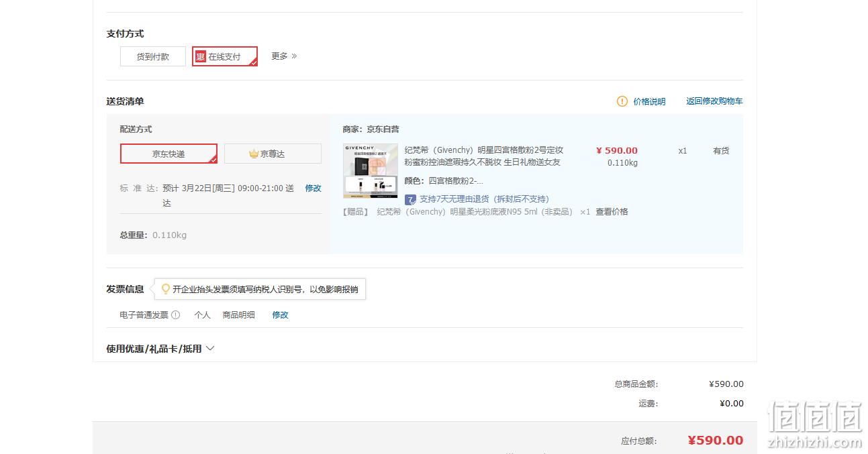
Task: Go back via 返回修改购物车
Action: coord(714,101)
